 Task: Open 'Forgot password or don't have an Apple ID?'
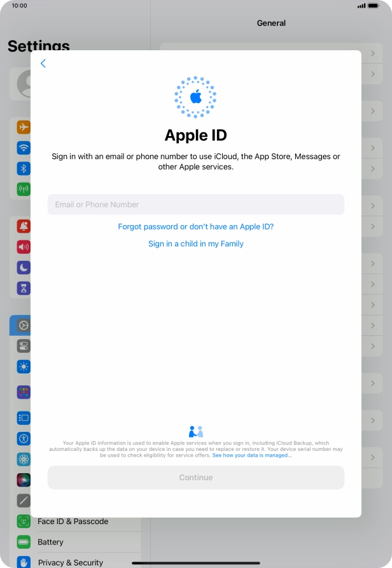pos(195,226)
